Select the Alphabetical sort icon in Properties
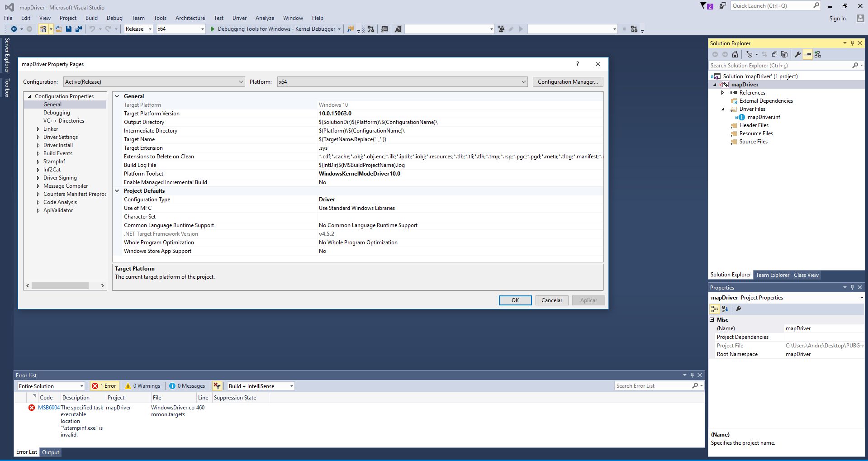Screen dimensions: 868x461 725,309
